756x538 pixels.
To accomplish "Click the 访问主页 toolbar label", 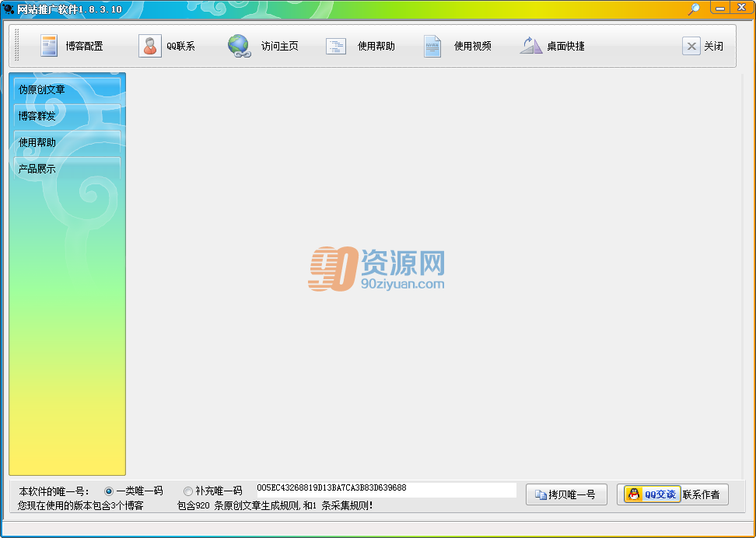I will [280, 47].
